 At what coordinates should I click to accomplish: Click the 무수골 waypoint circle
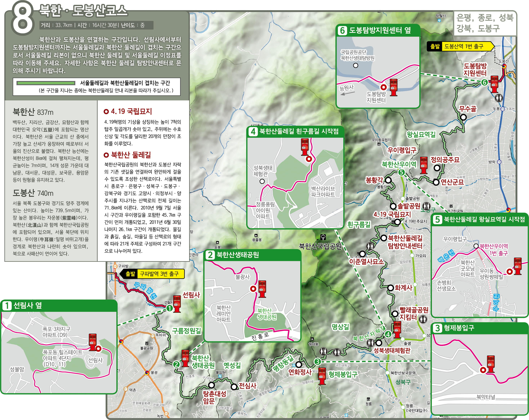(463, 117)
